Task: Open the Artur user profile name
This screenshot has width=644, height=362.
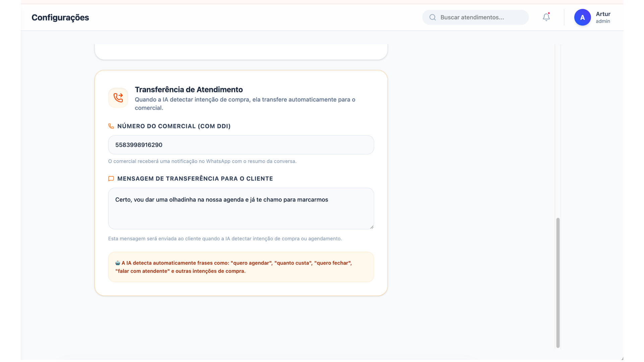Action: 603,14
